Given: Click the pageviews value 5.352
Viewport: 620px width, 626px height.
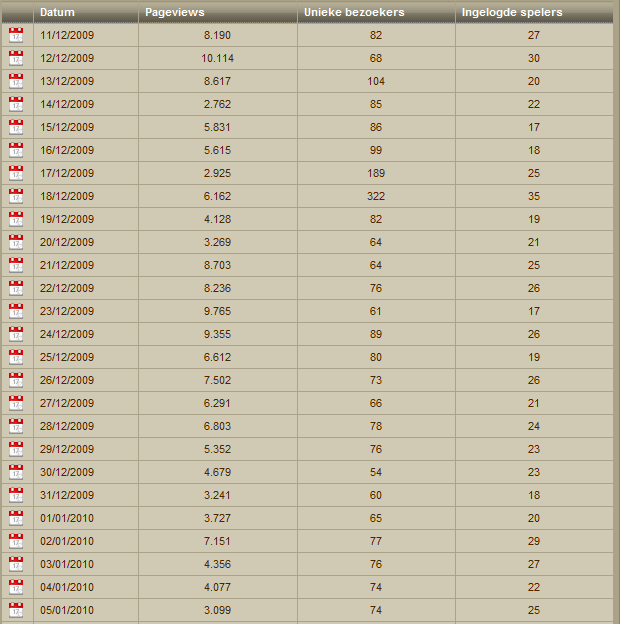Looking at the screenshot, I should pyautogui.click(x=218, y=449).
